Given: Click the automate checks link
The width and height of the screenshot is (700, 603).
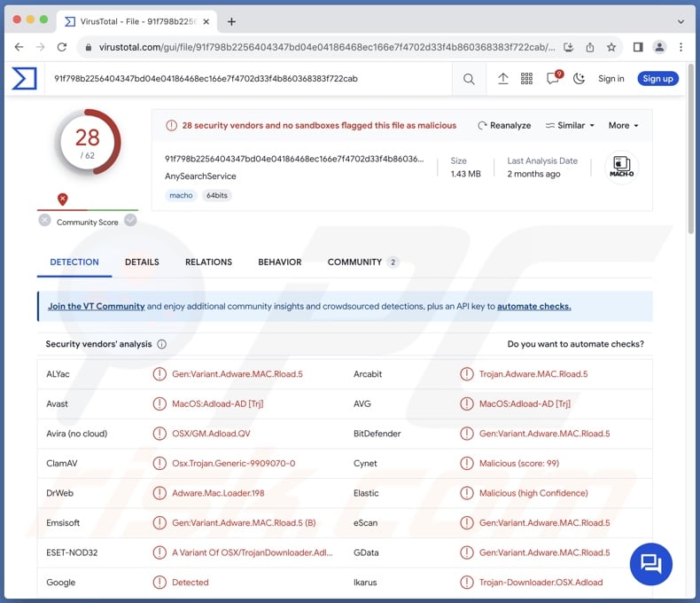Looking at the screenshot, I should pos(534,307).
